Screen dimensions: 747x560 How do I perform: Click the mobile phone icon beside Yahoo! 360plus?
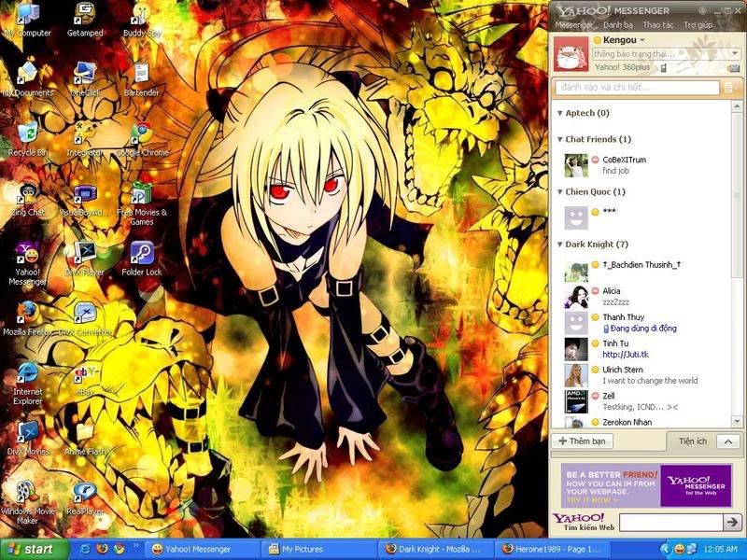coord(664,67)
